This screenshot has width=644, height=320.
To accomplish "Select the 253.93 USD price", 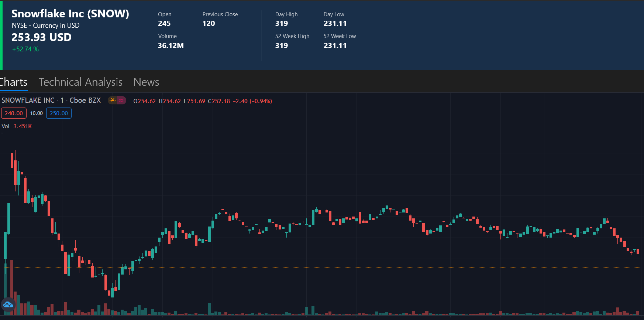I will click(x=41, y=37).
